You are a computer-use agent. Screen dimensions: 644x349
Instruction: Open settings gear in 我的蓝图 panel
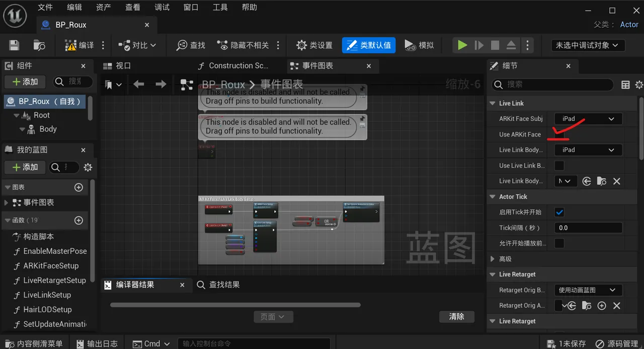88,167
